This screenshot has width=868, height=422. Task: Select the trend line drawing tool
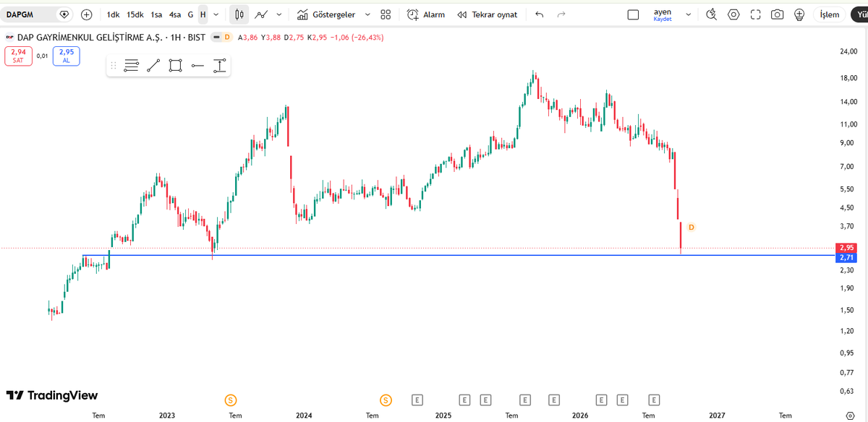(153, 66)
